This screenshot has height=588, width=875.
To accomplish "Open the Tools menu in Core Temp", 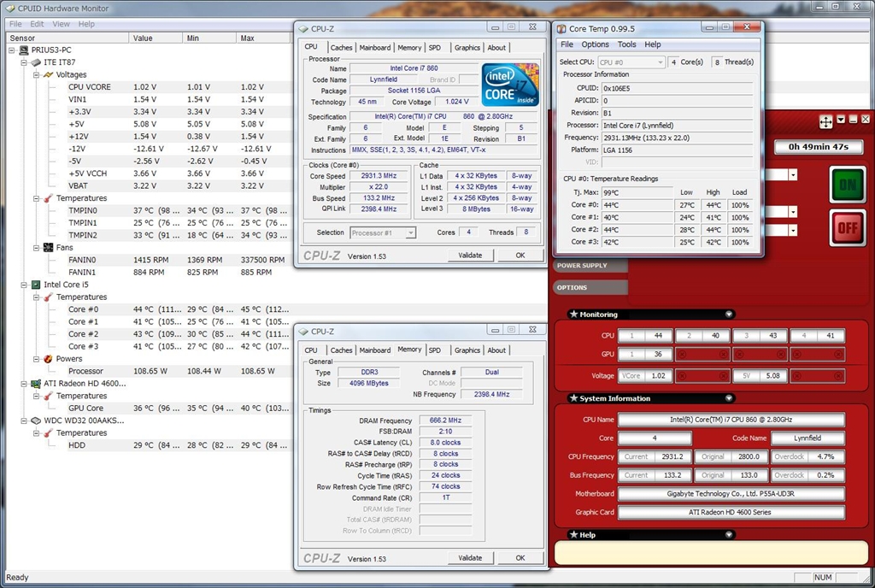I will (626, 44).
